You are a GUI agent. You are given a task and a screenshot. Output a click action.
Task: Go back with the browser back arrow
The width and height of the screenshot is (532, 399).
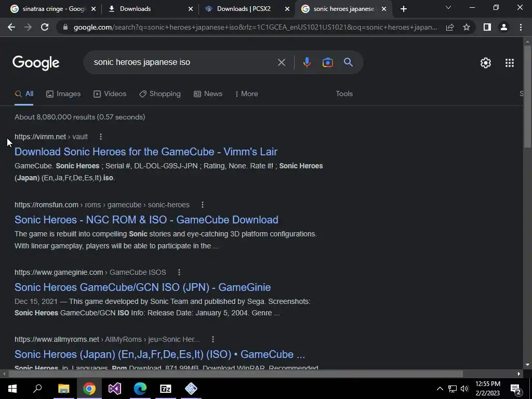point(11,27)
